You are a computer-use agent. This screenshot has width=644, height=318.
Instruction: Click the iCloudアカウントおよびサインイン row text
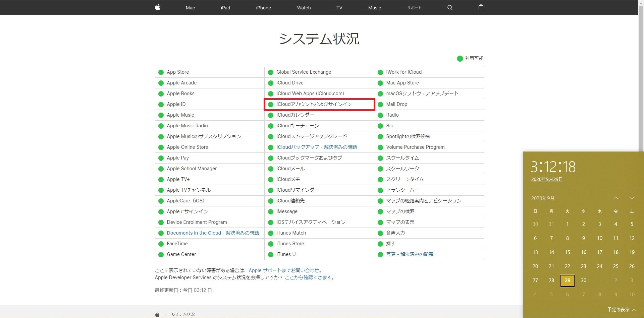tap(314, 104)
